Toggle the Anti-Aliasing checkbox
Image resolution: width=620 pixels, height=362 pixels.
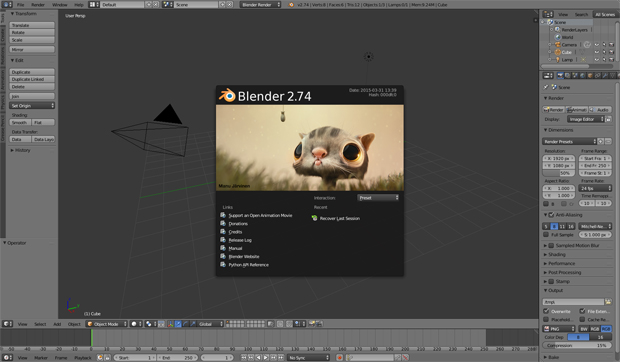551,215
